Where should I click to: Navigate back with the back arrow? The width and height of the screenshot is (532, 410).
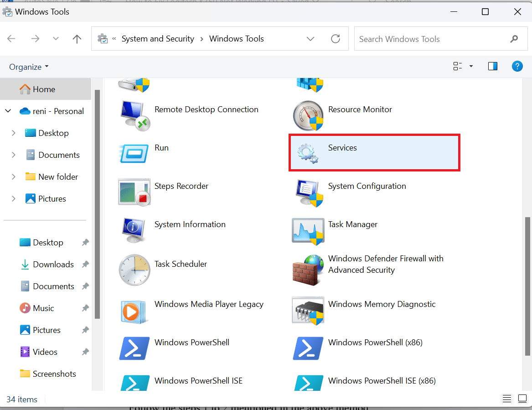click(x=11, y=39)
